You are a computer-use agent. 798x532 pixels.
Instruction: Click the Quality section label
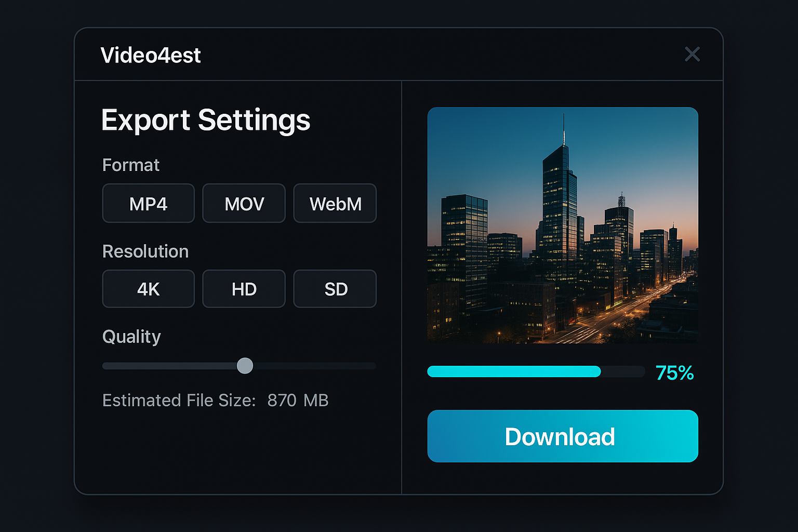(131, 337)
